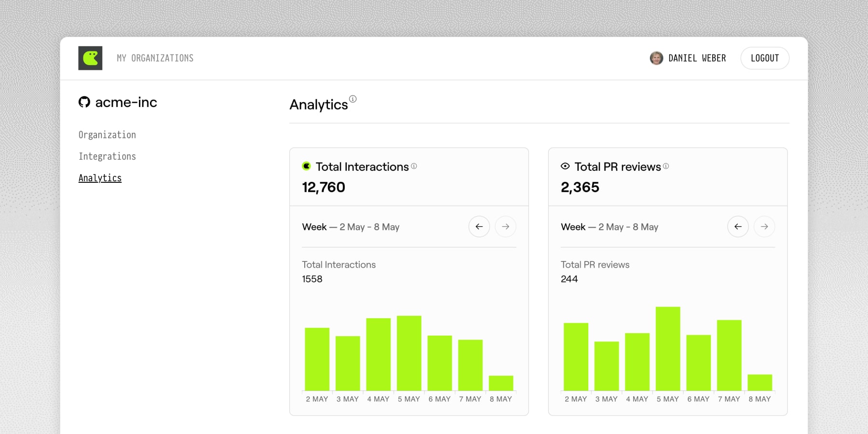Open the Organization section
Screen dimensions: 868x434
[107, 135]
